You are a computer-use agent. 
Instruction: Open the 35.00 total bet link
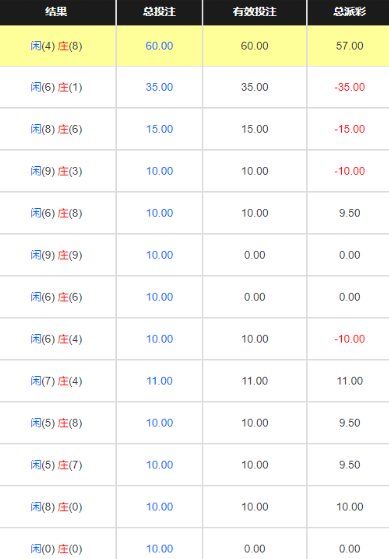[159, 87]
